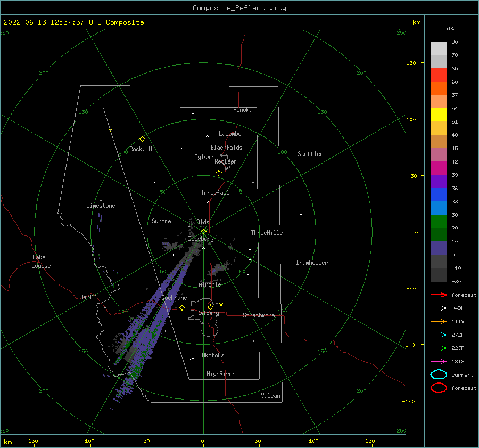
Task: Click the Innisfail town label
Action: (x=215, y=193)
